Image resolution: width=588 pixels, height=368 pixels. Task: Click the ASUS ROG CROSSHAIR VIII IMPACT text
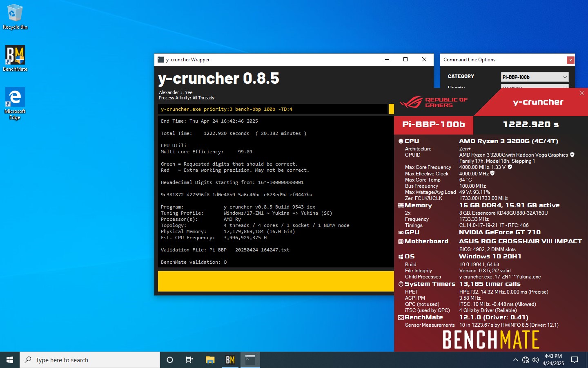[x=520, y=242]
